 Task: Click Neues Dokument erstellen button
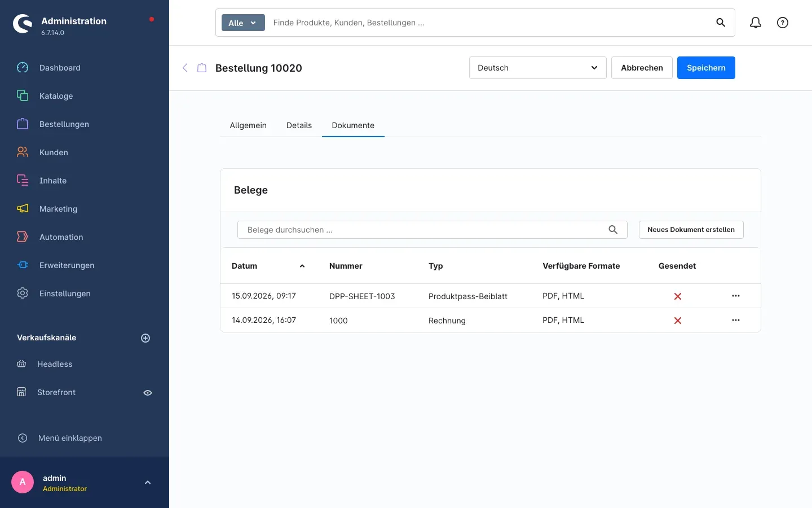click(x=691, y=230)
